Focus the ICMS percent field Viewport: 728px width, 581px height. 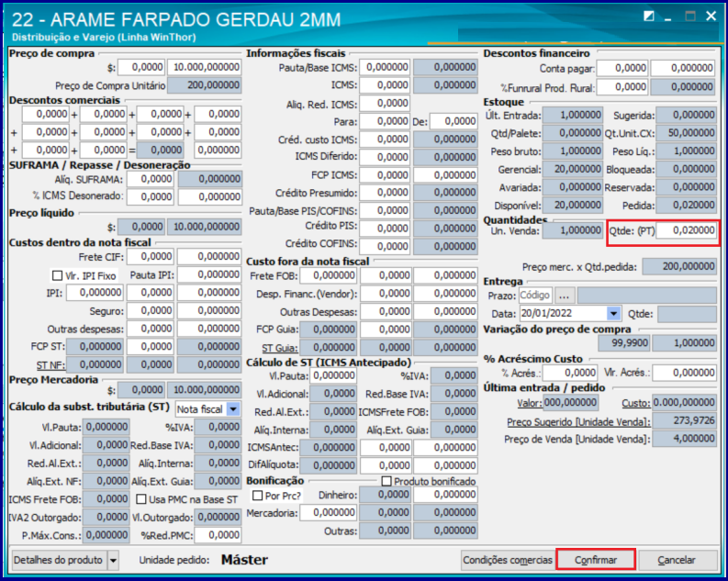(x=385, y=85)
